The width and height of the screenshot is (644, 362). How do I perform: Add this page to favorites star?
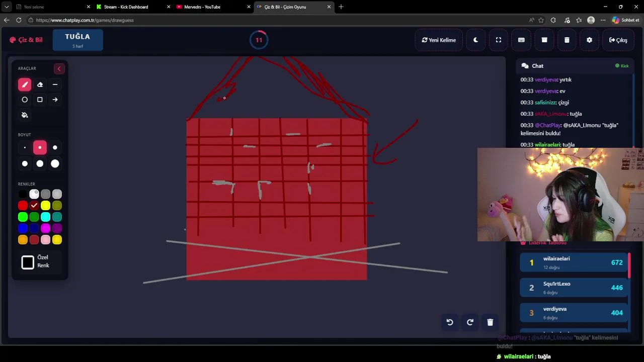541,20
